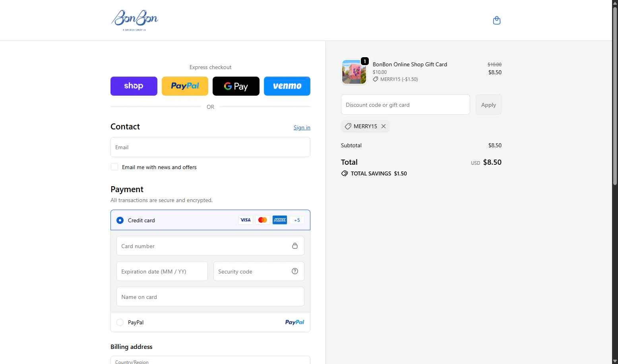Click the Visa card logo
This screenshot has height=364, width=618.
(x=246, y=220)
